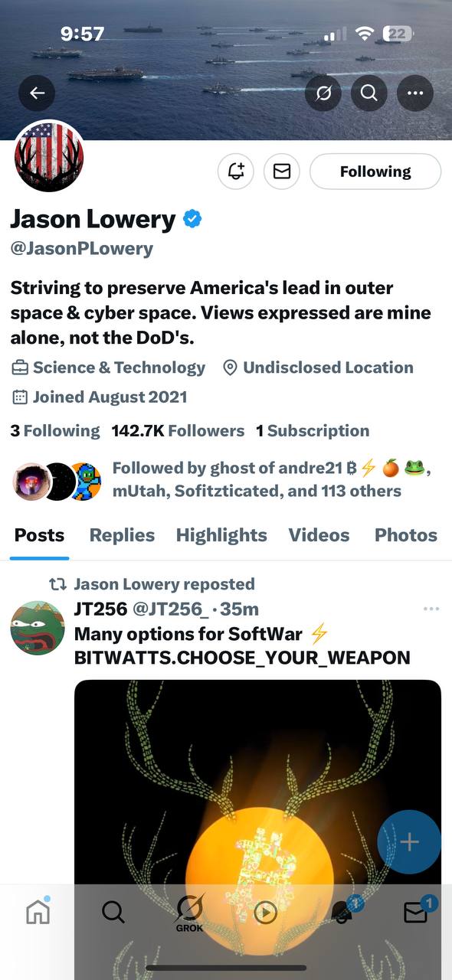Open Messages envelope in bottom bar
The width and height of the screenshot is (452, 980).
(417, 911)
